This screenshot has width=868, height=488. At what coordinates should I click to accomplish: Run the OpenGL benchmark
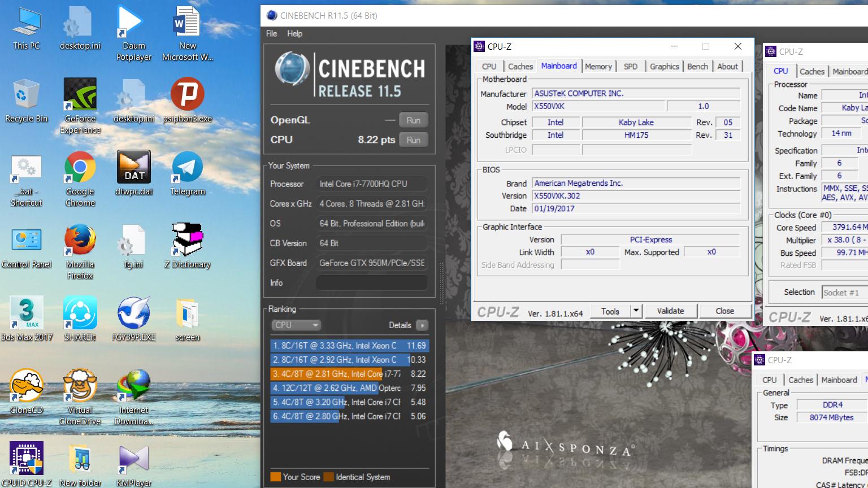[x=414, y=120]
